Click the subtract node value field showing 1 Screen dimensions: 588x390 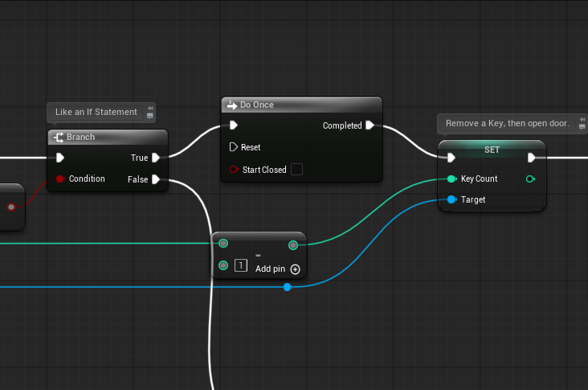[x=241, y=265]
